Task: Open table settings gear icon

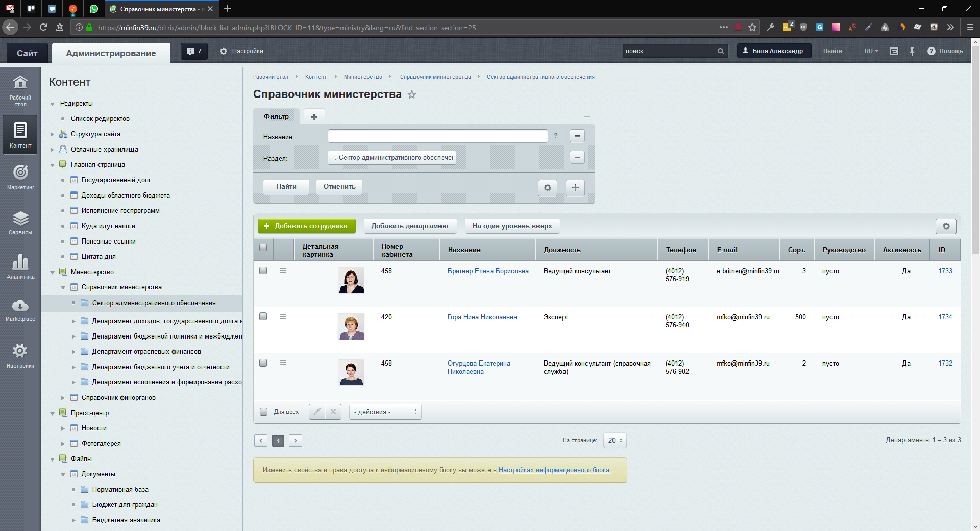Action: pos(946,226)
